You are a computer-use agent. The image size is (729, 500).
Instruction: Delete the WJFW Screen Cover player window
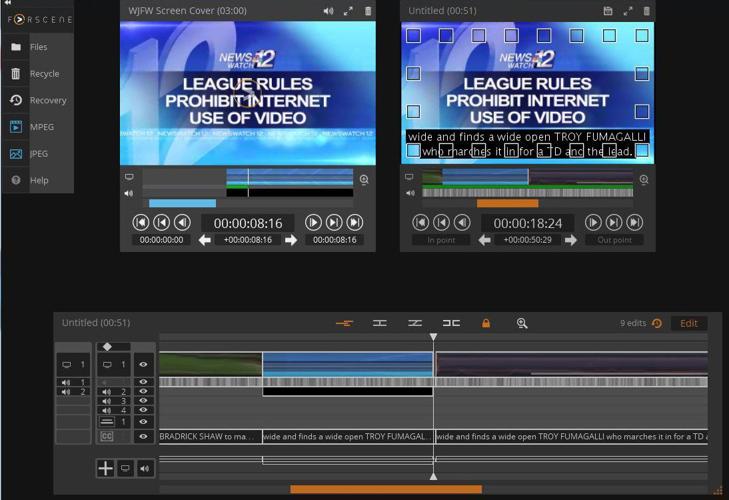point(368,11)
